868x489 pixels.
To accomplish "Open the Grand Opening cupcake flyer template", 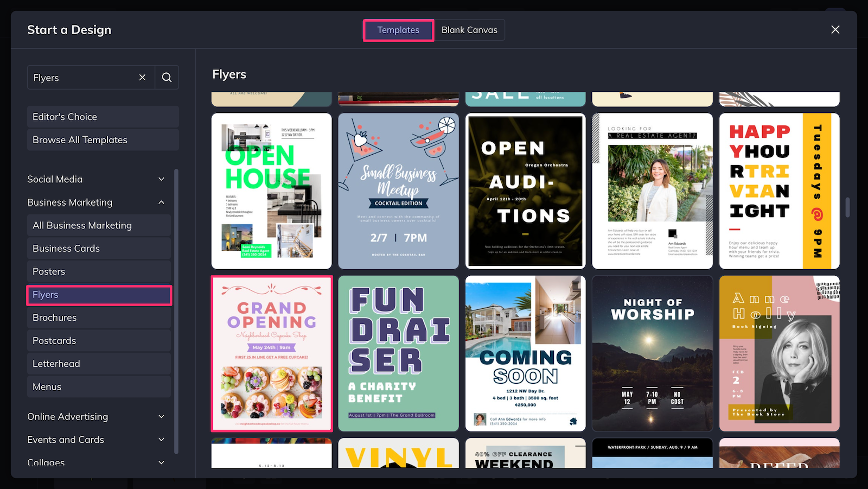I will coord(271,353).
